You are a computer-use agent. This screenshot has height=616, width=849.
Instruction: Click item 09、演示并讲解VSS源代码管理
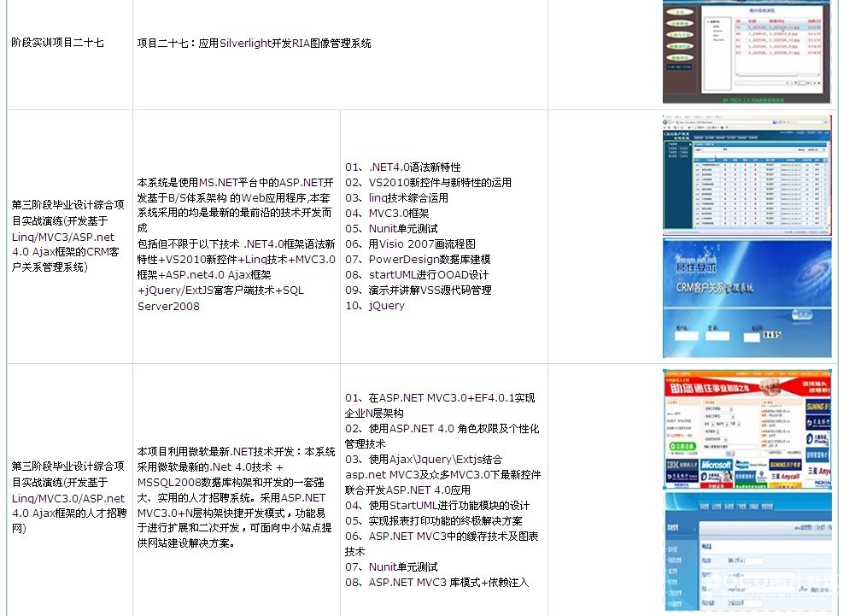[419, 290]
